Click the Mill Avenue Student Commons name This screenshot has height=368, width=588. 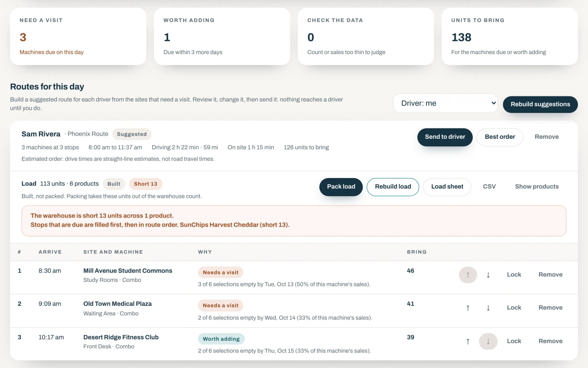pyautogui.click(x=128, y=270)
